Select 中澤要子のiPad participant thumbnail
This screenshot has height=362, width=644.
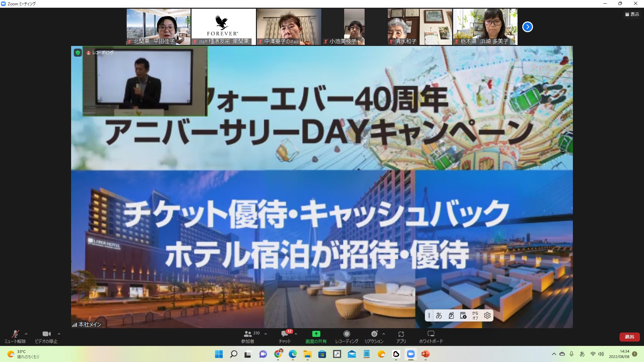289,27
